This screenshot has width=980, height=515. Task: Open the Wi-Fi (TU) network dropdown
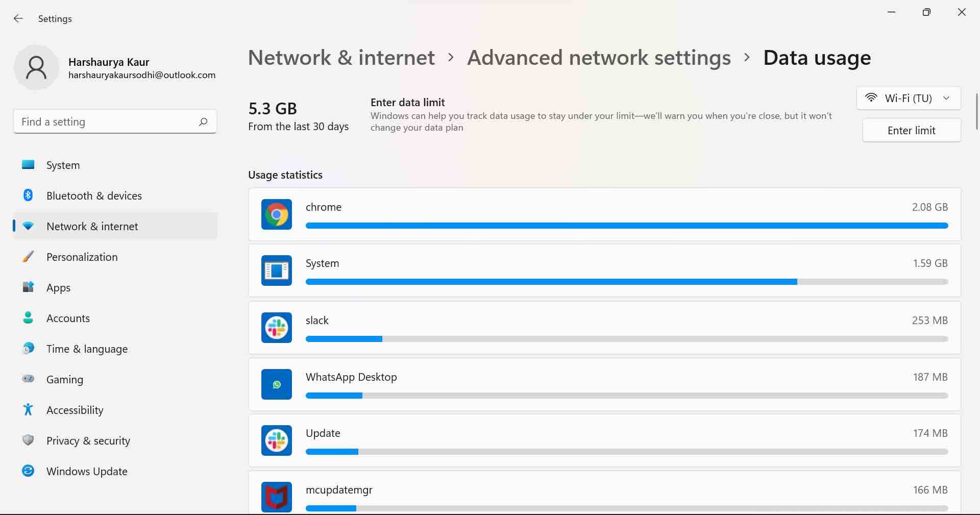[x=947, y=98]
